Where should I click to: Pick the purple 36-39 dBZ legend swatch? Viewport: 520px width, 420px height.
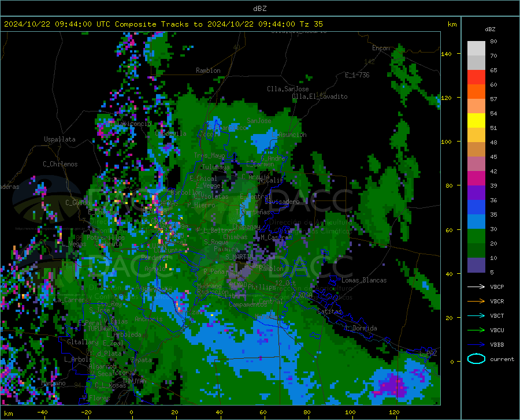476,193
